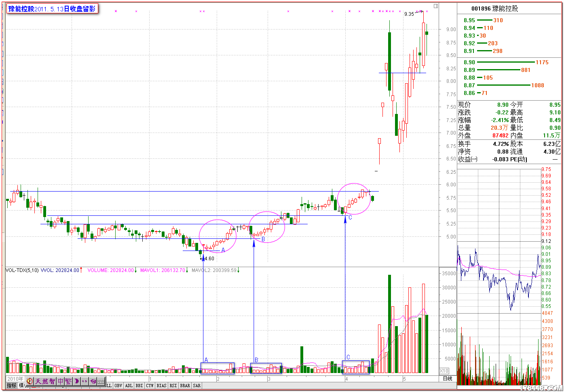This screenshot has width=564, height=392.
Task: Click the 外盘 87482 value
Action: click(500, 135)
